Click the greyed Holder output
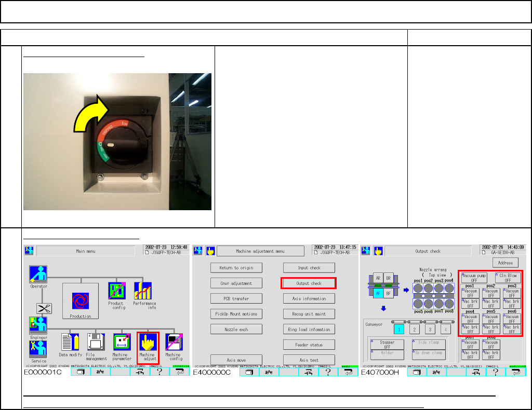 point(387,355)
